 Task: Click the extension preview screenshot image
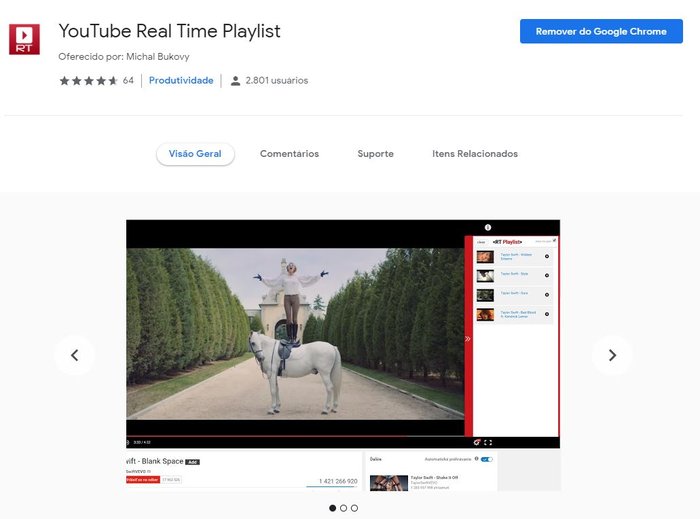[343, 355]
